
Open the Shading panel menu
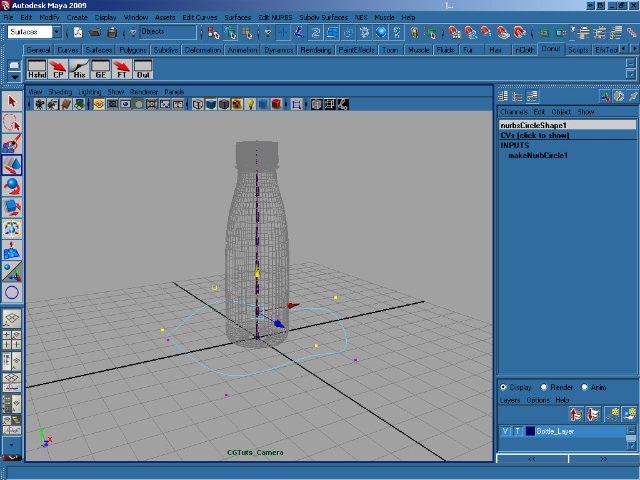click(x=60, y=91)
